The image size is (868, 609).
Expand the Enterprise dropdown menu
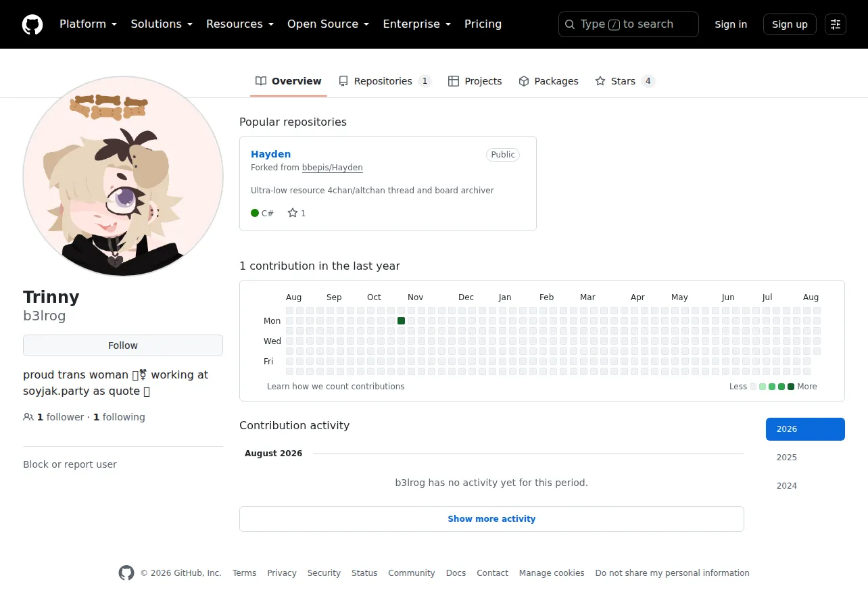coord(417,24)
